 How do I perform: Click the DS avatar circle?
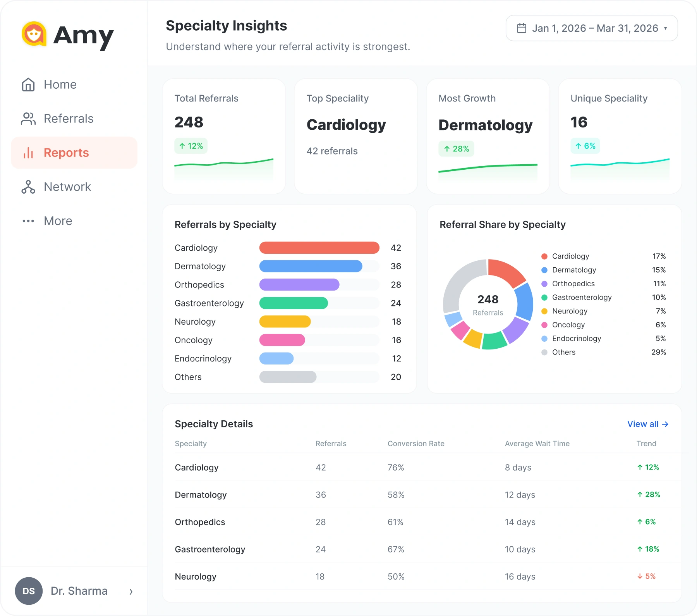[x=29, y=591]
